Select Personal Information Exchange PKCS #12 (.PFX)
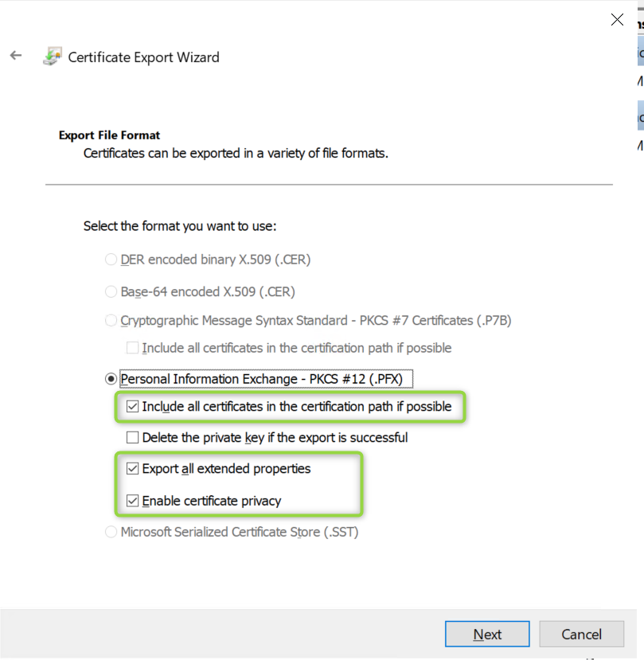The height and width of the screenshot is (660, 644). click(111, 379)
